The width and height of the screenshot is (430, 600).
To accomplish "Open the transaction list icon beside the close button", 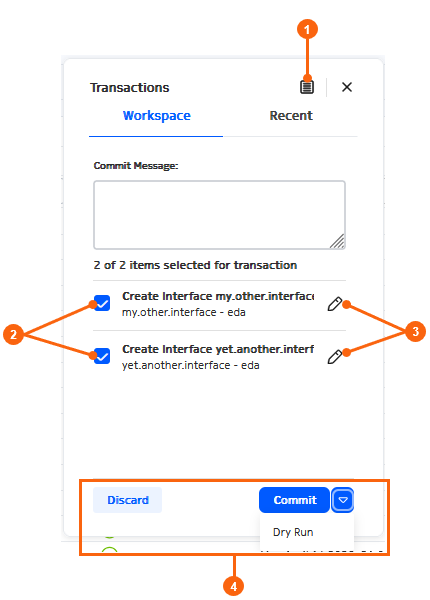I will 306,87.
